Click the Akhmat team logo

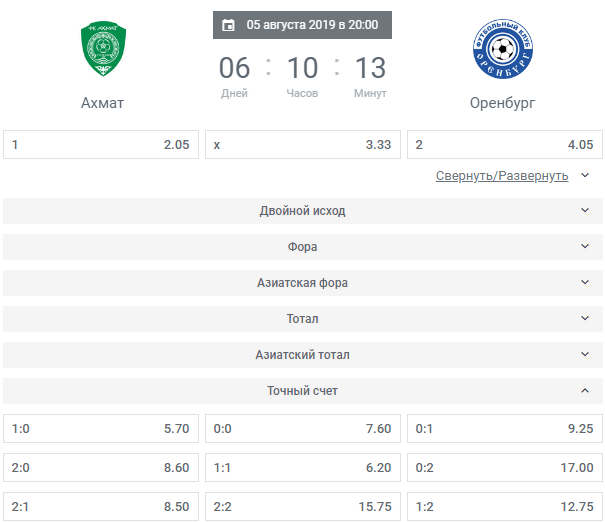click(x=103, y=49)
